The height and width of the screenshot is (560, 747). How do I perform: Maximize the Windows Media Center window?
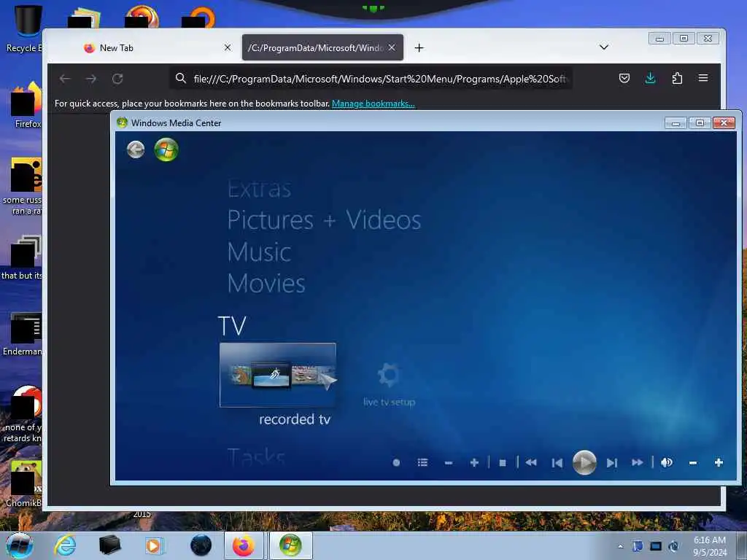(700, 123)
